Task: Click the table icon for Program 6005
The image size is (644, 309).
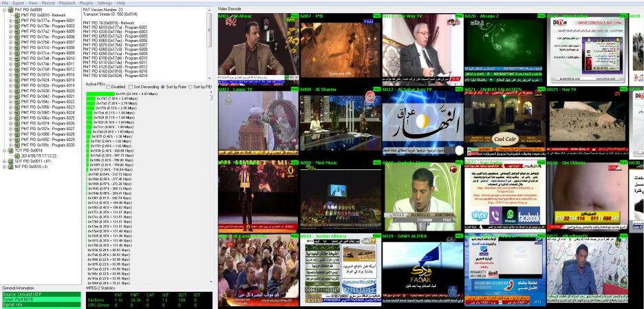Action: 17,31
